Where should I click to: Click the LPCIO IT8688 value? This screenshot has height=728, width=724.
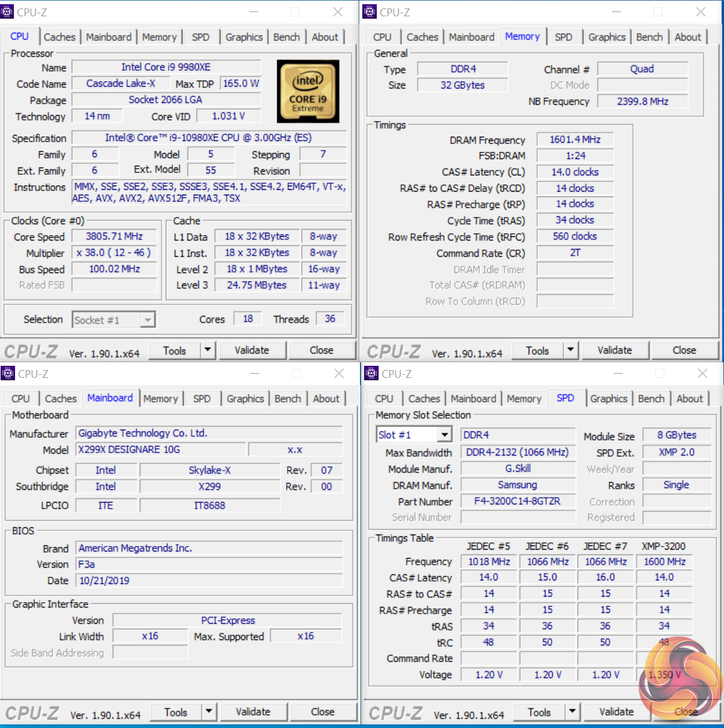click(x=210, y=506)
